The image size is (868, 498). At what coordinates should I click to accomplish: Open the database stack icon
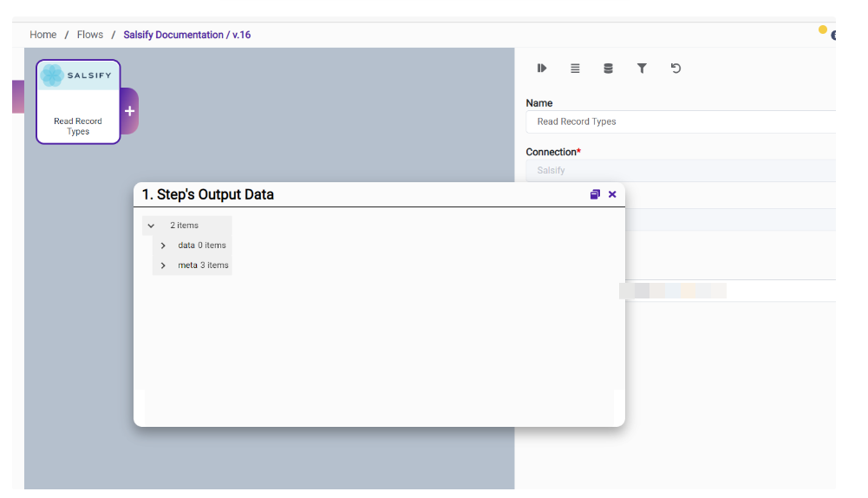608,69
